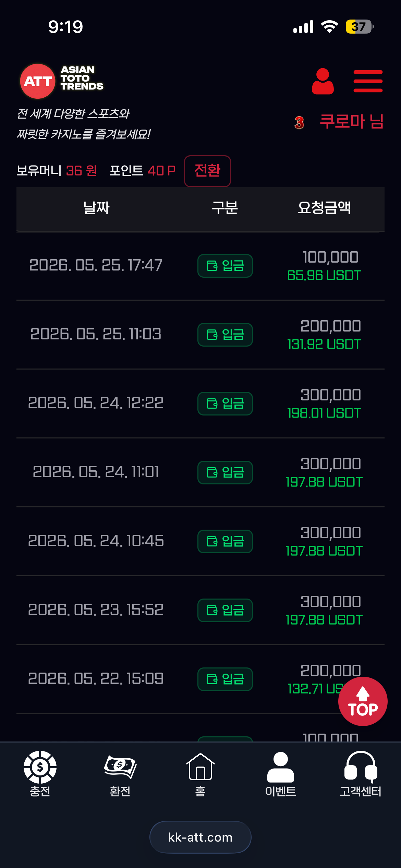Viewport: 401px width, 868px height.
Task: Tap the 197.88 USDT amount for 05.23 15:52
Action: 324,620
